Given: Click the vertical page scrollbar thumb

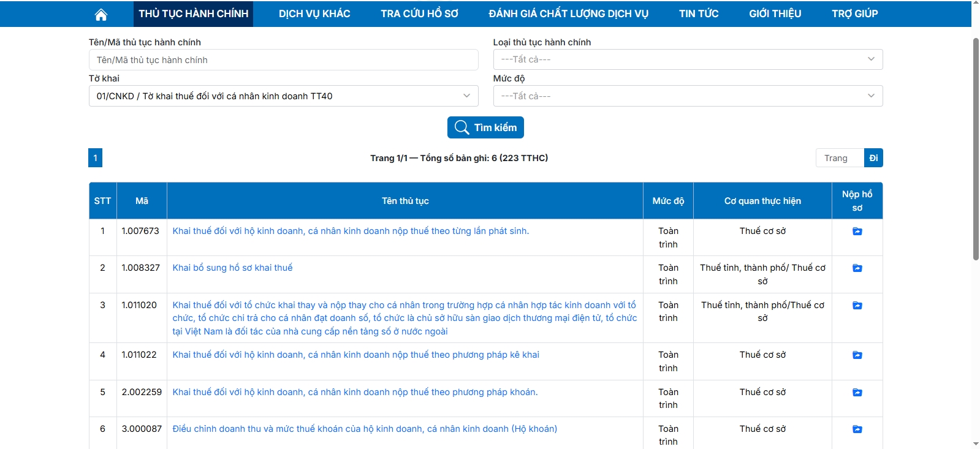Looking at the screenshot, I should [976, 147].
